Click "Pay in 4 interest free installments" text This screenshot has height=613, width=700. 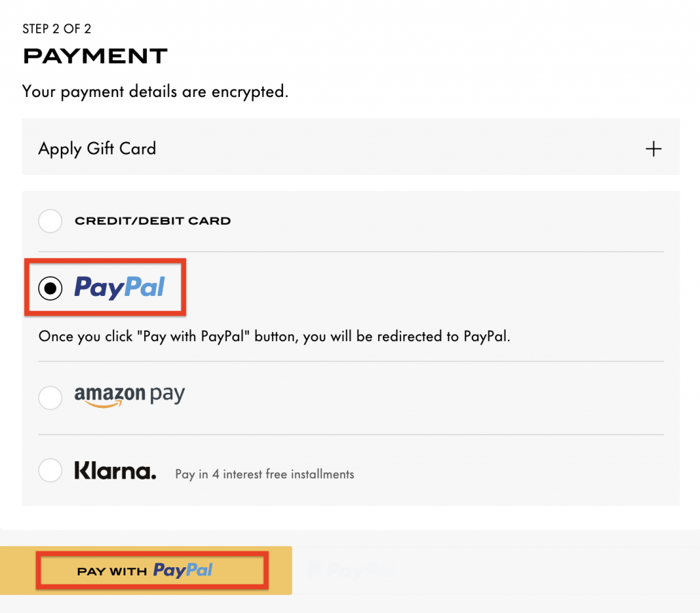click(x=265, y=474)
